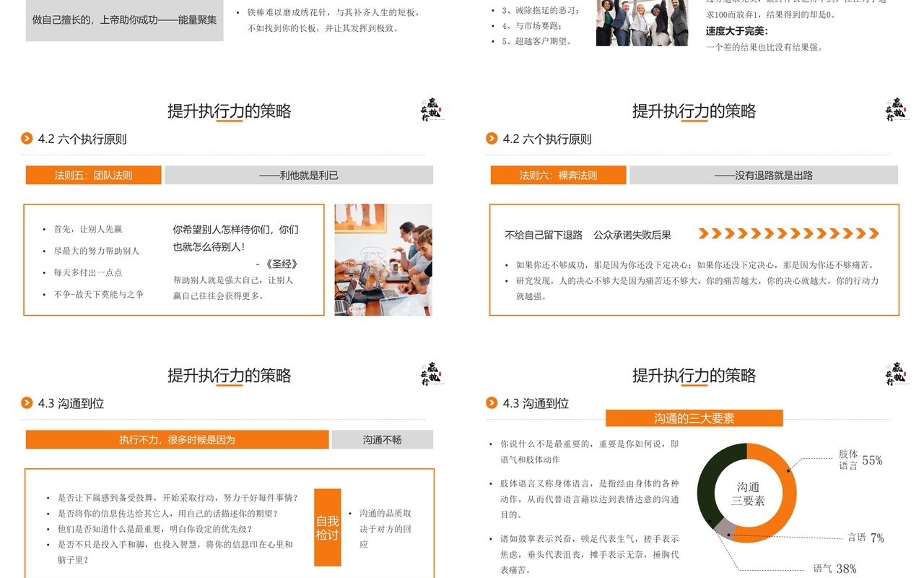Select the orange heading 沟通的三大要素
This screenshot has height=578, width=924.
pyautogui.click(x=694, y=418)
